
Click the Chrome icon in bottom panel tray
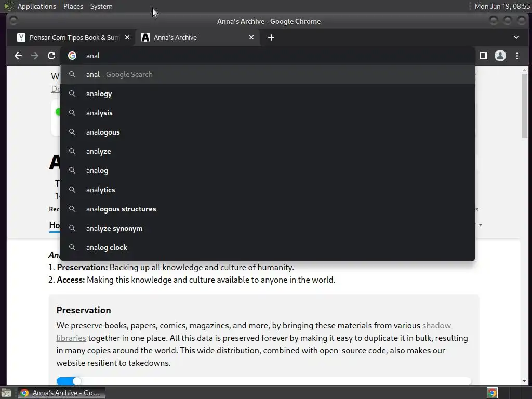pos(493,393)
